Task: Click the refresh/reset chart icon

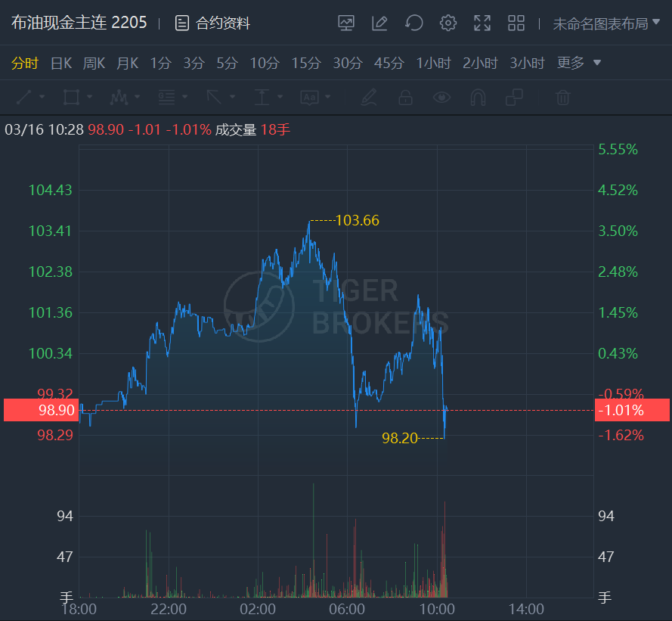Action: point(413,23)
